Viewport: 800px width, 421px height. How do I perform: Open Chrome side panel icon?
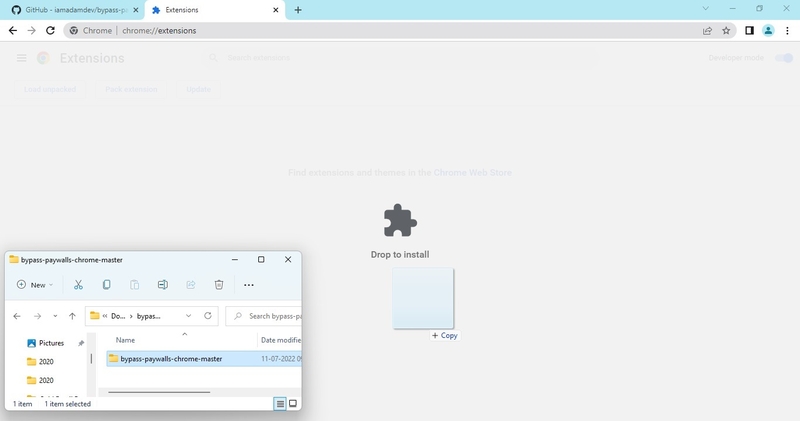[749, 31]
